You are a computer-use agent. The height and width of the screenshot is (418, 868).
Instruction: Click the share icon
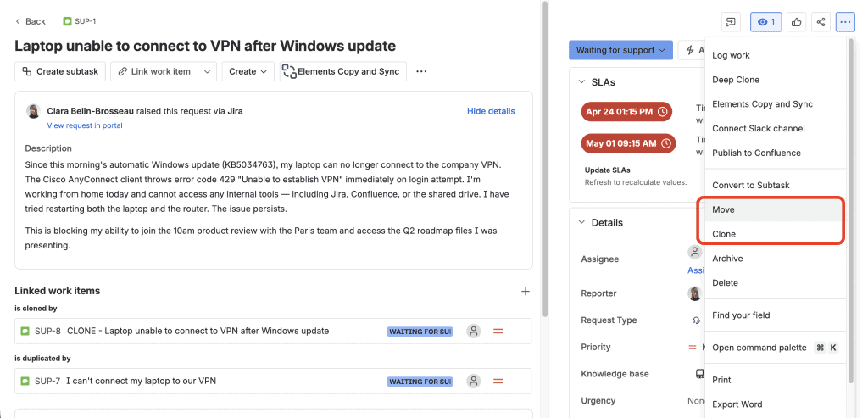[821, 22]
